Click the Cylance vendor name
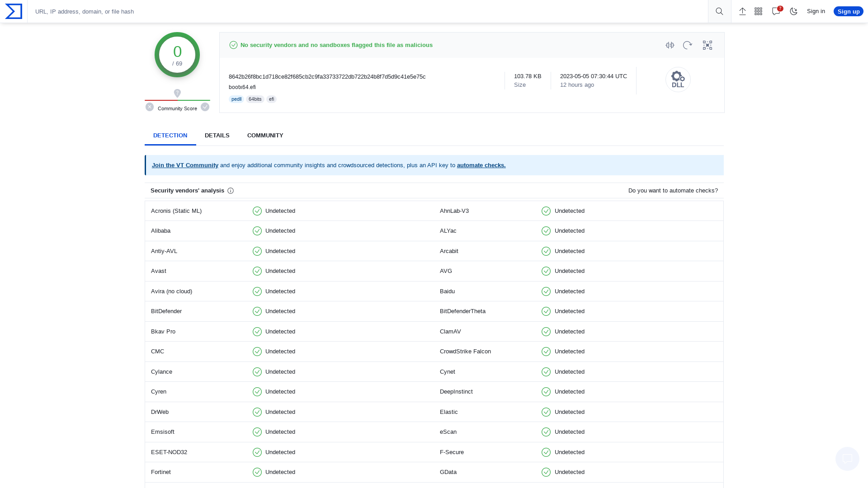 pyautogui.click(x=161, y=372)
